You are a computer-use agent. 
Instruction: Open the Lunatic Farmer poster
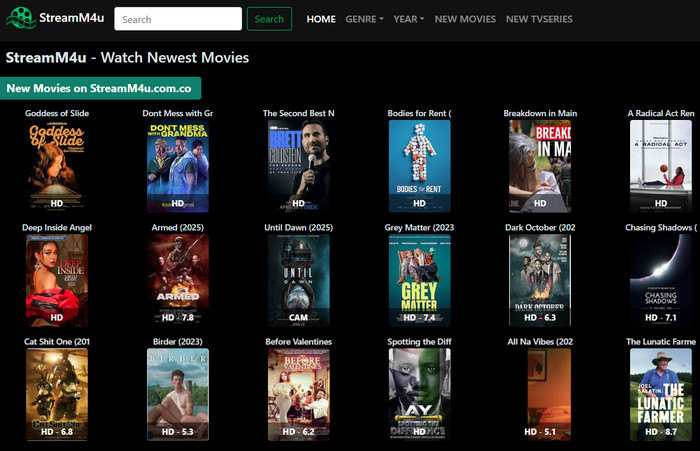(661, 395)
